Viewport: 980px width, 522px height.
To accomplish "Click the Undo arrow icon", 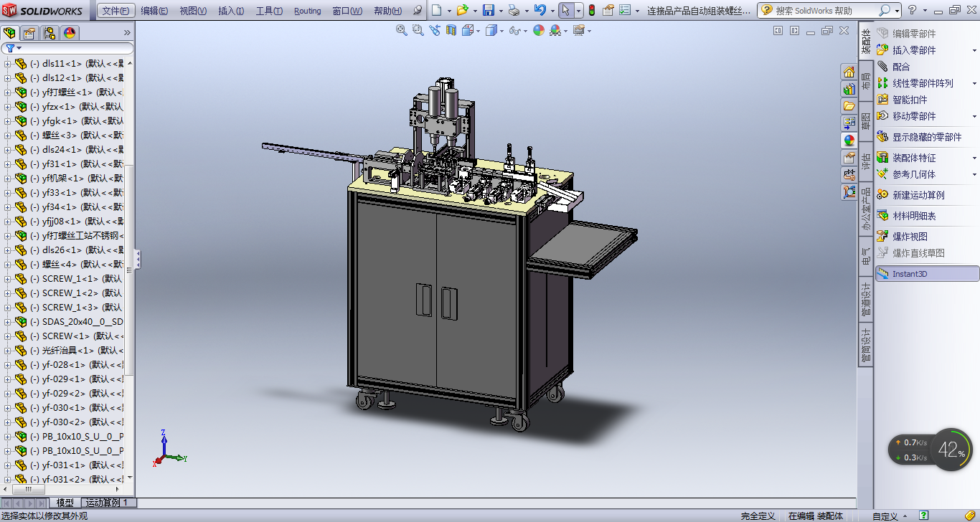I will click(540, 10).
